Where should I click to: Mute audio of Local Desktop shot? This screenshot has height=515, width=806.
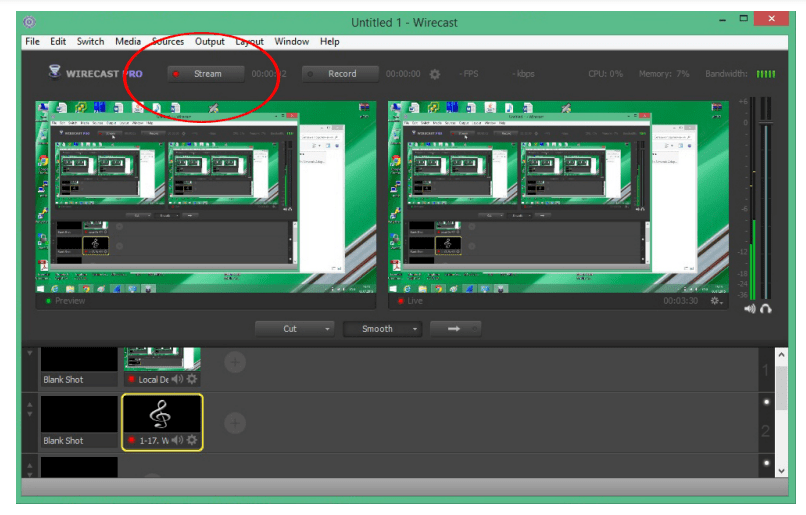(177, 379)
